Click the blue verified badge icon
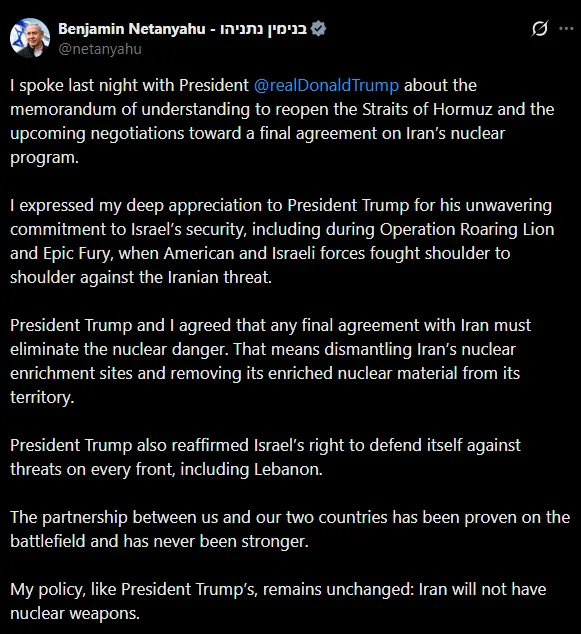This screenshot has height=634, width=581. tap(319, 29)
